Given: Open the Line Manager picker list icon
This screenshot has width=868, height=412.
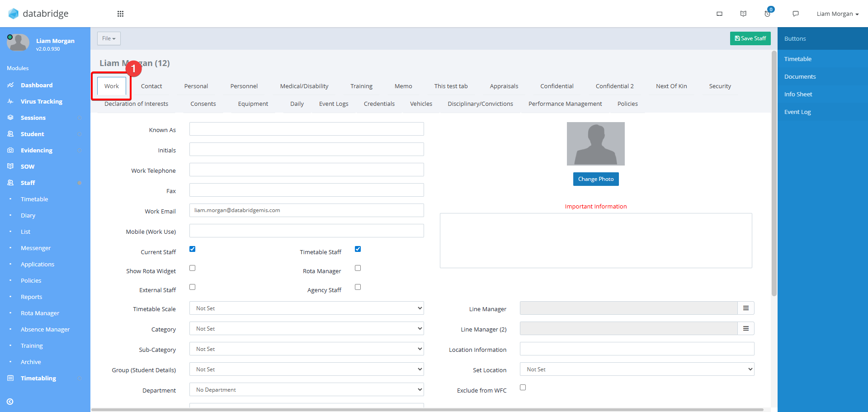Looking at the screenshot, I should [x=746, y=308].
